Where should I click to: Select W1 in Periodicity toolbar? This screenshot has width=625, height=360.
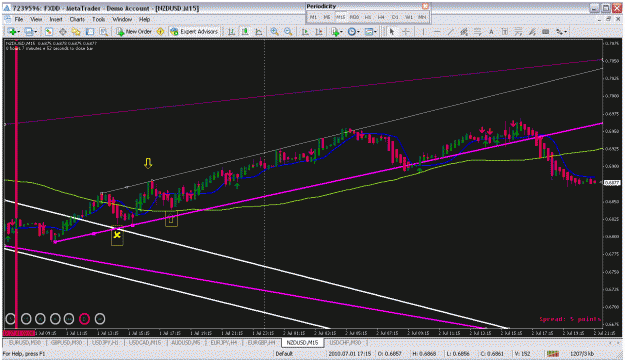[409, 17]
